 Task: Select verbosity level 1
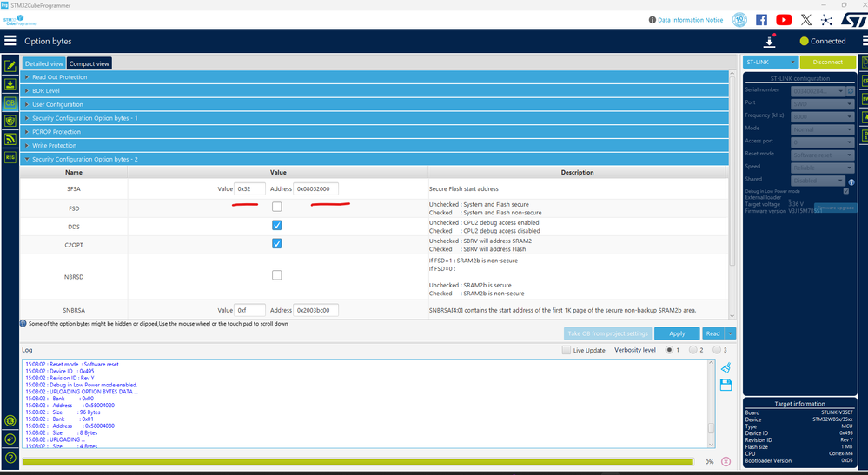[669, 350]
